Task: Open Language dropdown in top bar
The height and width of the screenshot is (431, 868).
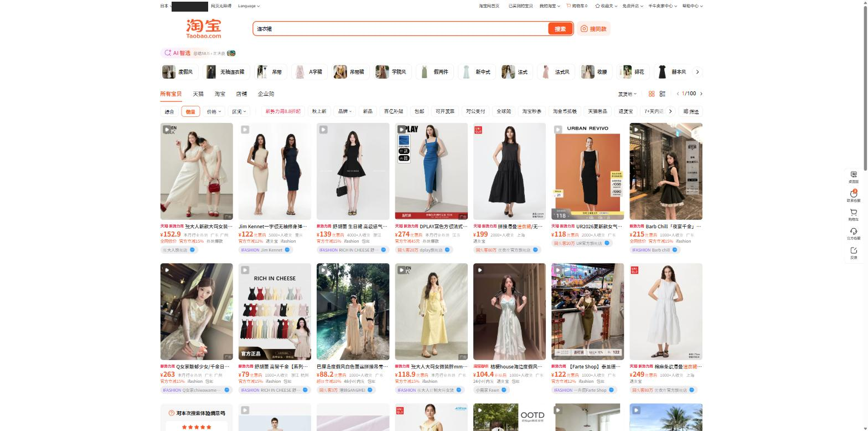Action: pyautogui.click(x=249, y=6)
